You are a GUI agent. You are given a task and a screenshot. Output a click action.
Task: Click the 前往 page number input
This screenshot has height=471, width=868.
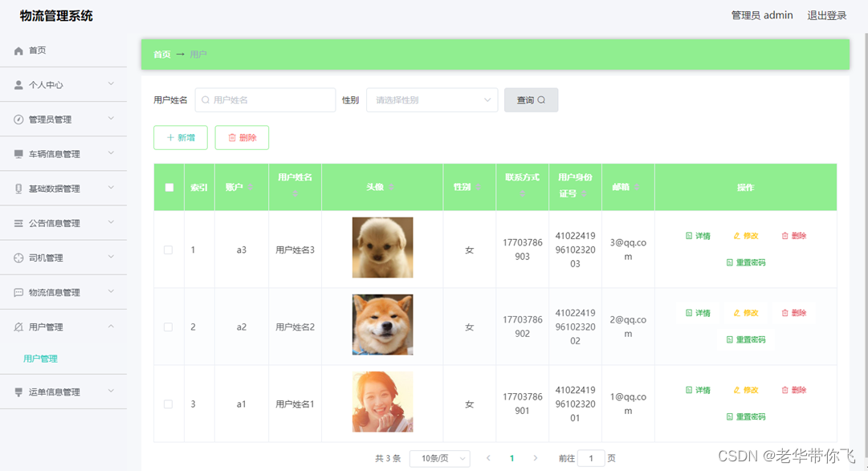[591, 458]
